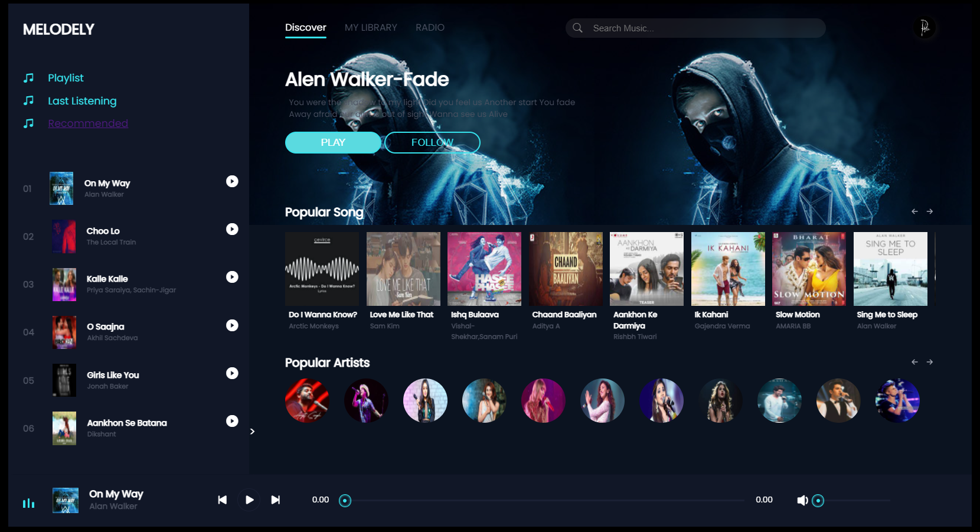Open the Recommended link in the sidebar

pos(87,123)
